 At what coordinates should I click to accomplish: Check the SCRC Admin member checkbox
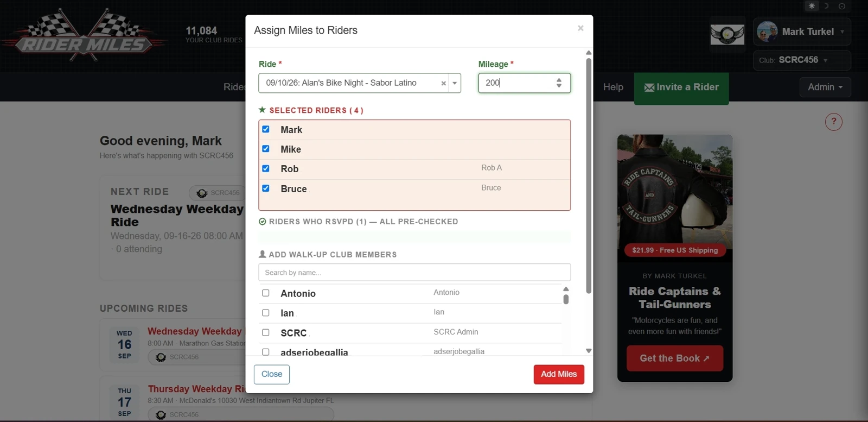point(266,332)
